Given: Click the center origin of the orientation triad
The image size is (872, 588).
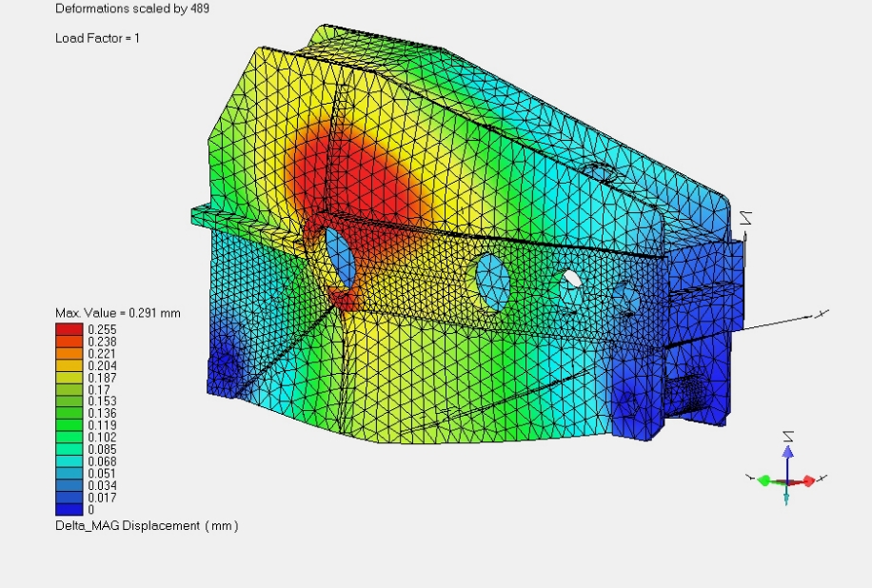Looking at the screenshot, I should (x=787, y=481).
